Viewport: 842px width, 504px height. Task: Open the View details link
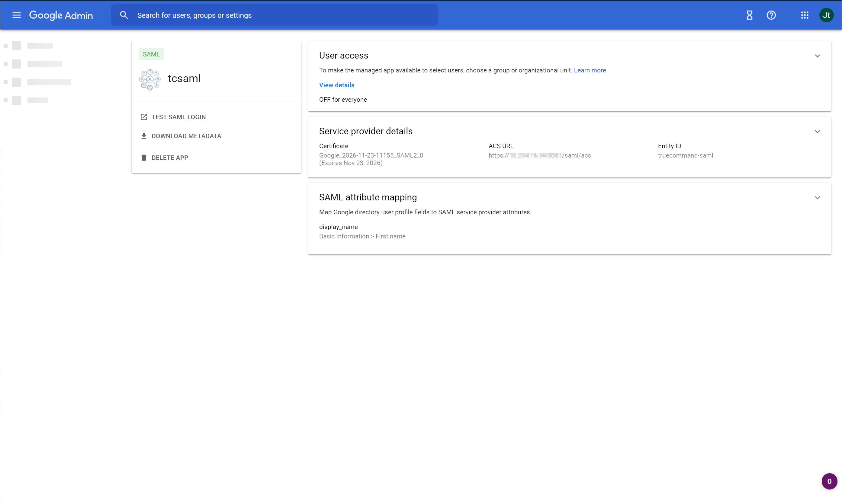(x=336, y=85)
